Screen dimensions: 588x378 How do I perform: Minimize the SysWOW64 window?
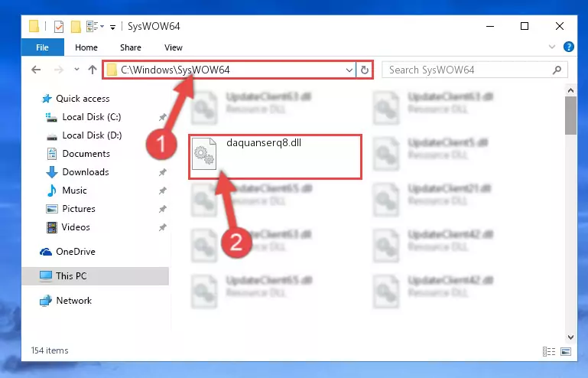point(490,26)
